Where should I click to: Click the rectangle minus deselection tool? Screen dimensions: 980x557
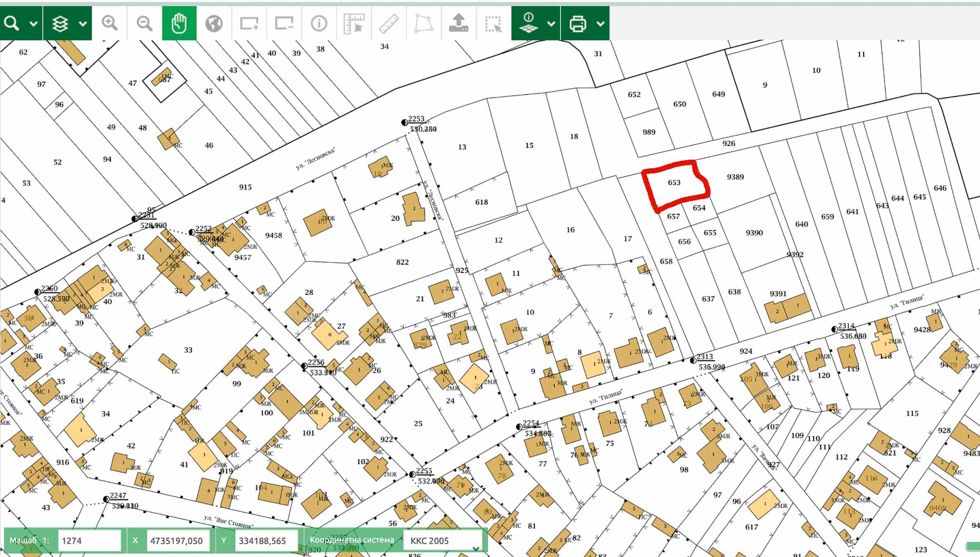click(284, 23)
